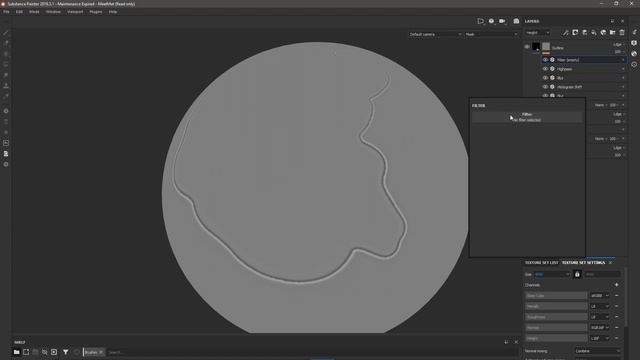Open the Help menu
Viewport: 640px width, 360px height.
tap(113, 12)
